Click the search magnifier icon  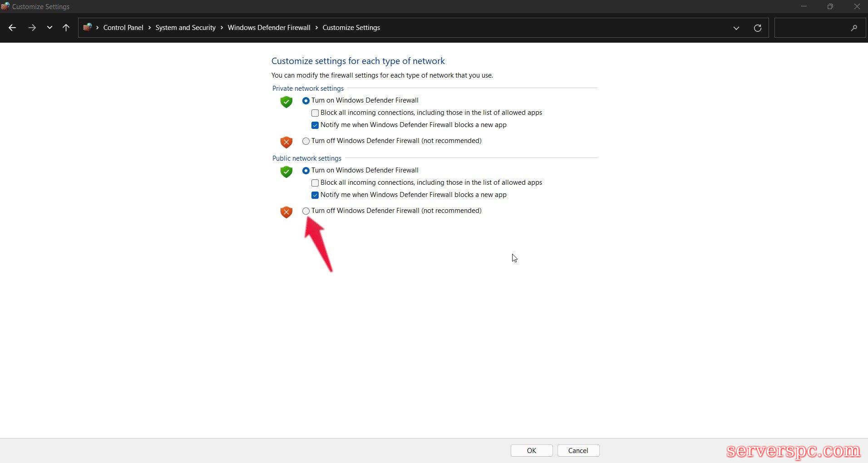click(853, 28)
